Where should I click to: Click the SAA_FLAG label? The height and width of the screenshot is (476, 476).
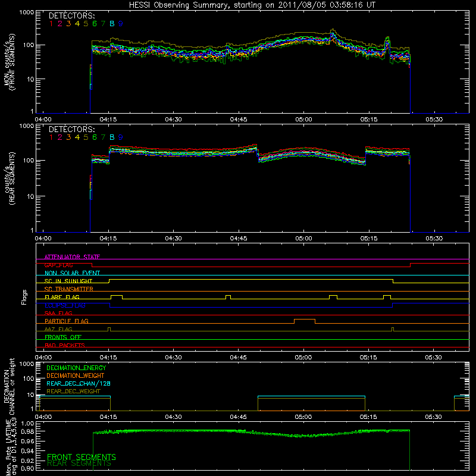coord(58,313)
